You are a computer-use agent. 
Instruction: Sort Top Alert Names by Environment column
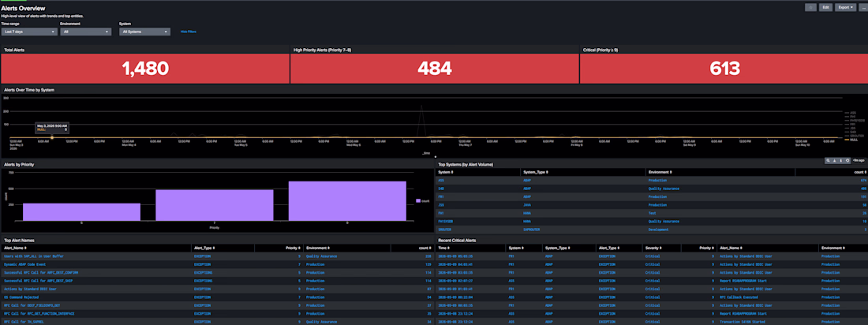click(x=317, y=248)
